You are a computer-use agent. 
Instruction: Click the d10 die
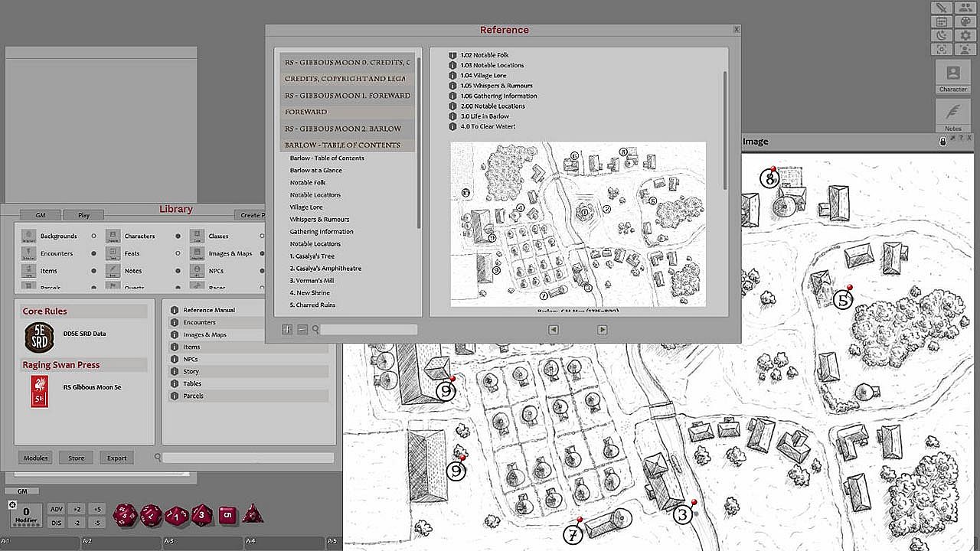tap(177, 515)
